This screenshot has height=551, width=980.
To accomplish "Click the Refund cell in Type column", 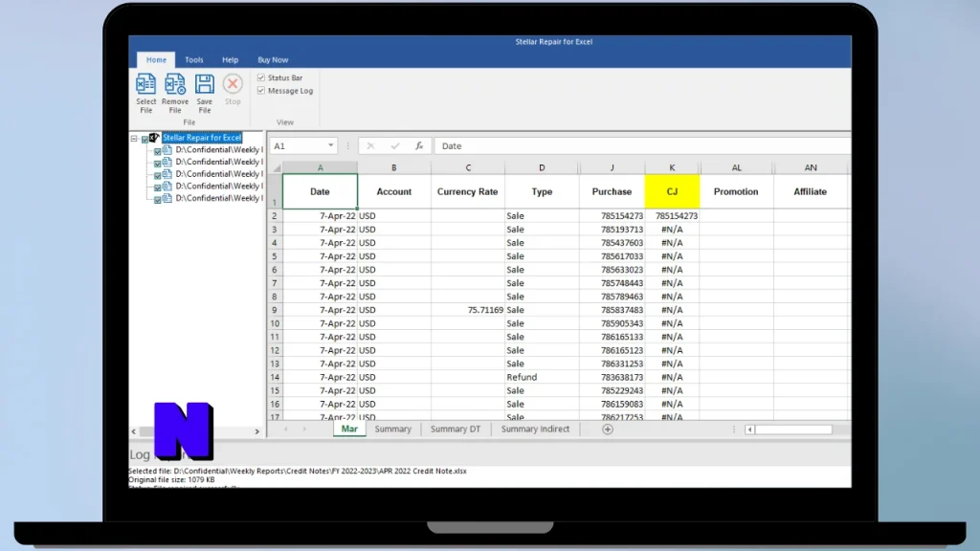I will pos(542,377).
